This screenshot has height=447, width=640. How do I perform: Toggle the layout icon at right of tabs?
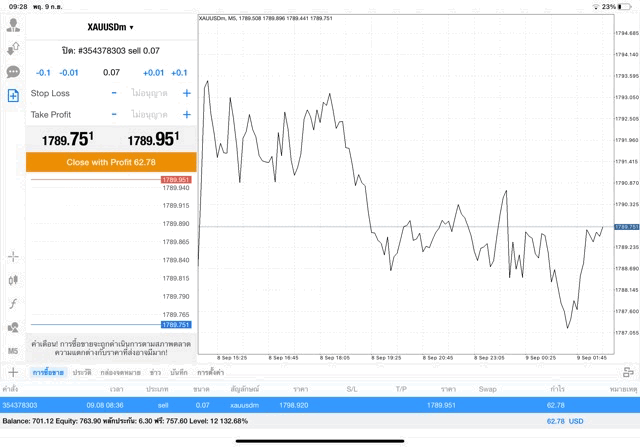(x=628, y=372)
